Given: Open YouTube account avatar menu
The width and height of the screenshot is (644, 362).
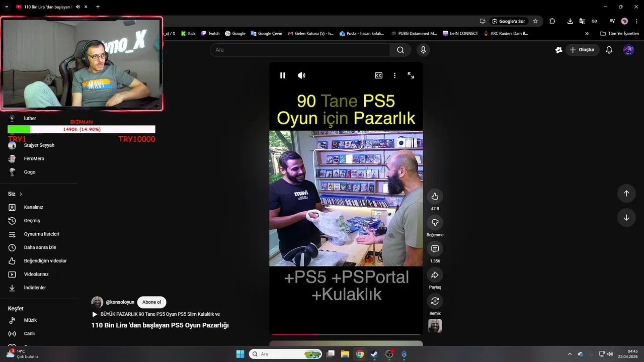Looking at the screenshot, I should click(x=628, y=50).
